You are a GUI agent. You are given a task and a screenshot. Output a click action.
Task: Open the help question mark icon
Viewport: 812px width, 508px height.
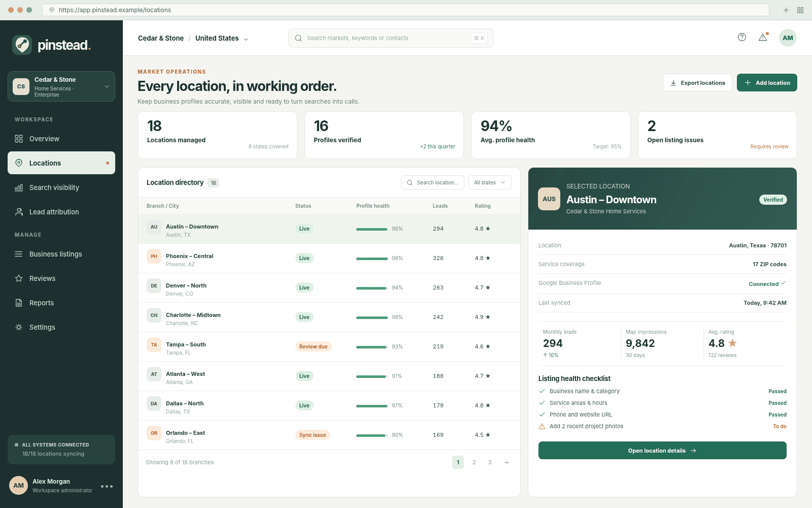coord(742,37)
